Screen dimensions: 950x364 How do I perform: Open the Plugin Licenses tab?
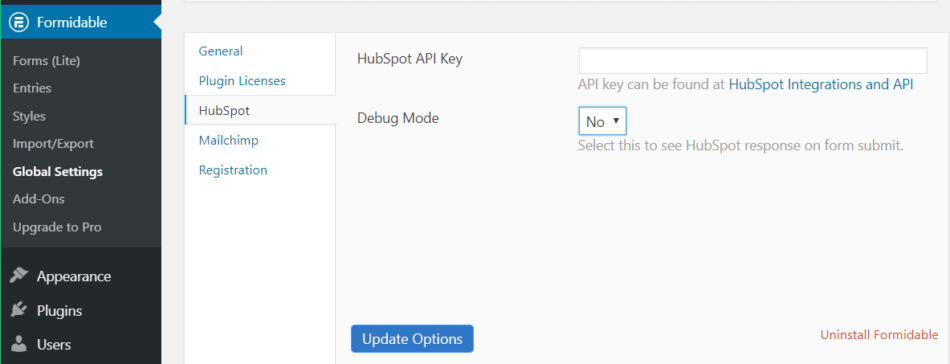pyautogui.click(x=242, y=81)
